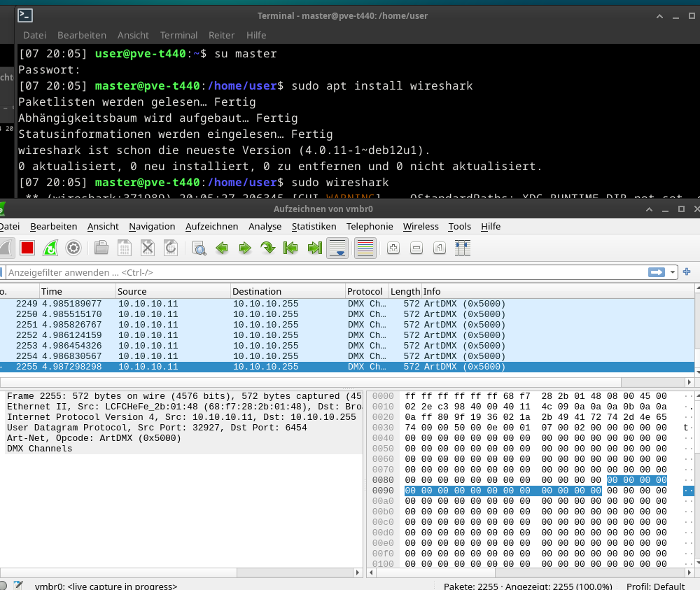Go to the previous packet with the green left arrow
This screenshot has height=590, width=700.
click(x=222, y=248)
